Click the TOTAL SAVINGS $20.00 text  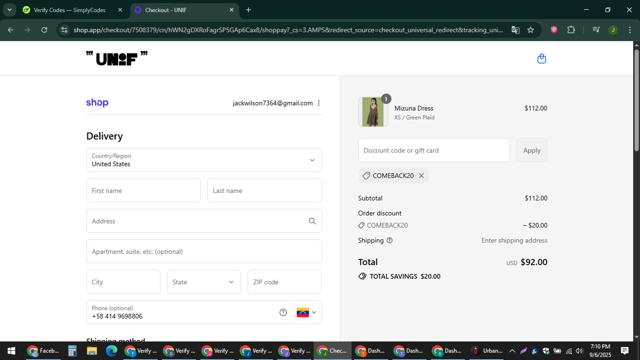pyautogui.click(x=405, y=276)
